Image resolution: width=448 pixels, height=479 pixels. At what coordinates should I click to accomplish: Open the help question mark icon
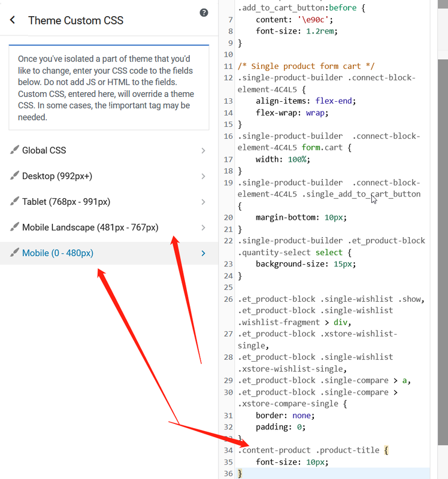click(204, 13)
